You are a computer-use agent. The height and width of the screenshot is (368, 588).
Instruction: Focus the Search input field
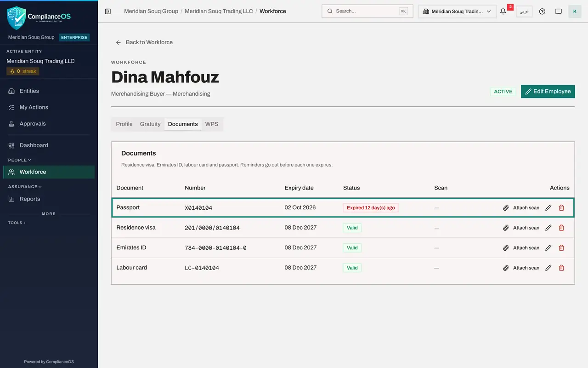[367, 11]
